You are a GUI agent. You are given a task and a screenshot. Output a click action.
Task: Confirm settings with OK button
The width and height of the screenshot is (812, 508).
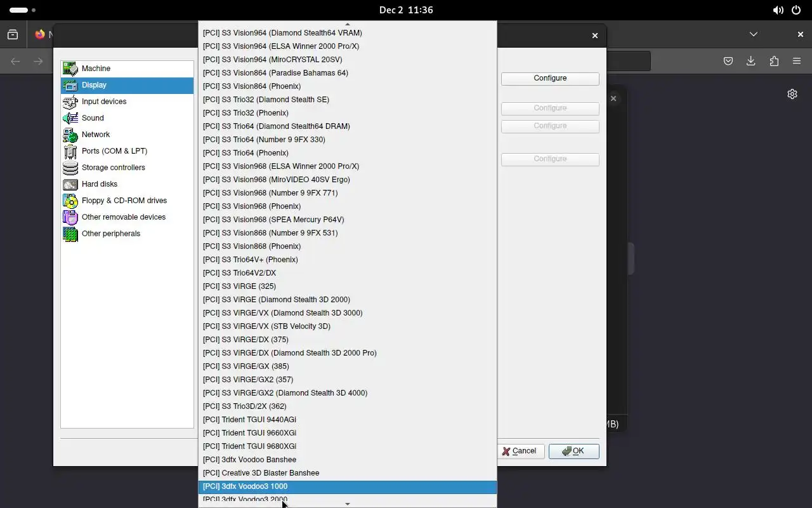[x=573, y=451]
